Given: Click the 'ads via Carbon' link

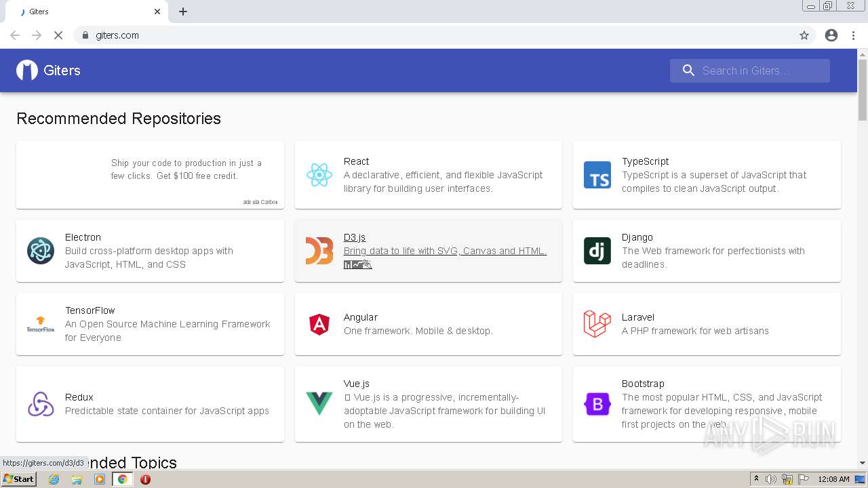Looking at the screenshot, I should coord(260,202).
